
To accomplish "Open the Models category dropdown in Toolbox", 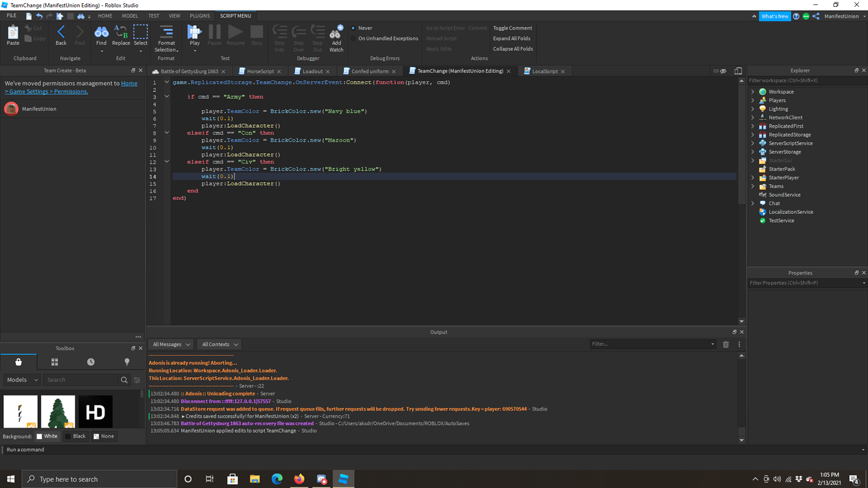I will (x=23, y=380).
